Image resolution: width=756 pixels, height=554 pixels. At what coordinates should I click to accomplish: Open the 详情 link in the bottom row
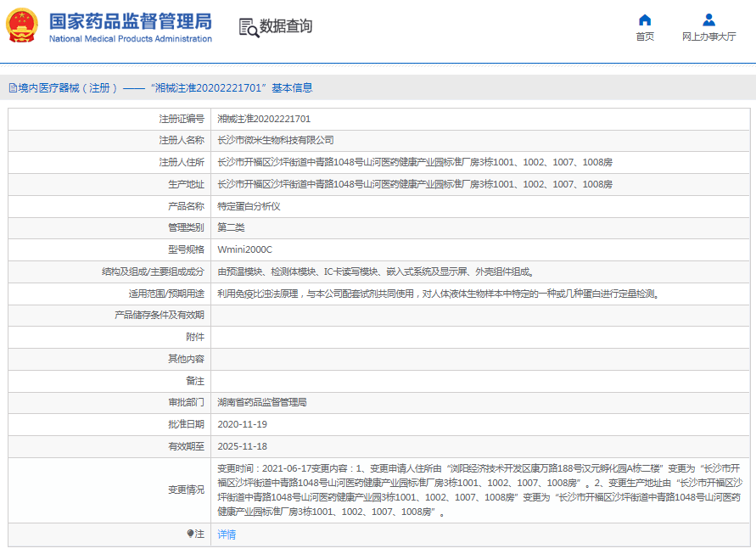227,534
